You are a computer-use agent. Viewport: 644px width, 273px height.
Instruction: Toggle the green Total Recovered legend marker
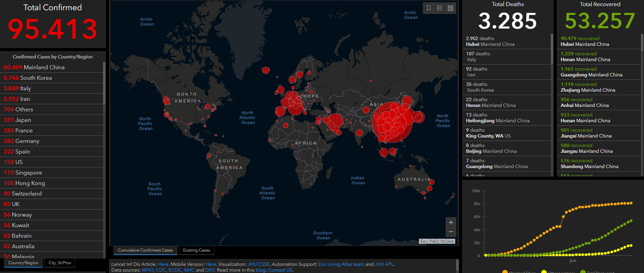pyautogui.click(x=583, y=272)
